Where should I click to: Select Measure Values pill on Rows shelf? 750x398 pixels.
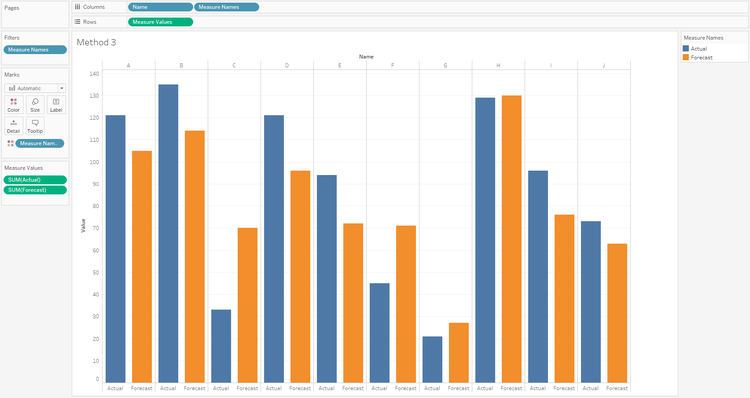point(160,22)
